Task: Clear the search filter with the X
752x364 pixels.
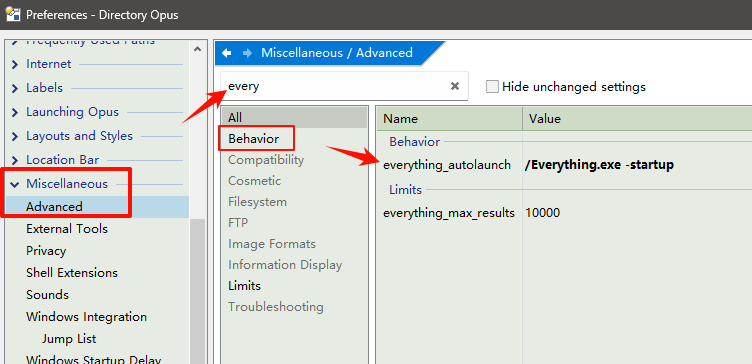Action: click(455, 86)
